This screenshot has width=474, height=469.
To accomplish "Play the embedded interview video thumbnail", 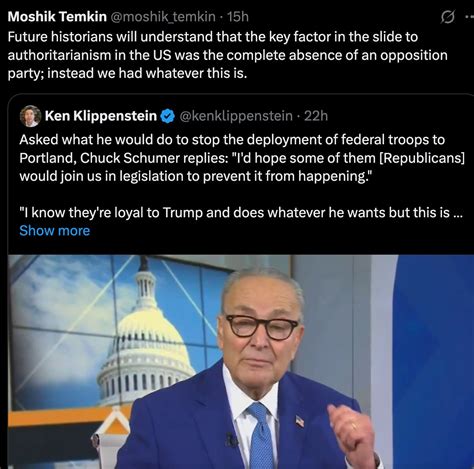I will point(241,362).
